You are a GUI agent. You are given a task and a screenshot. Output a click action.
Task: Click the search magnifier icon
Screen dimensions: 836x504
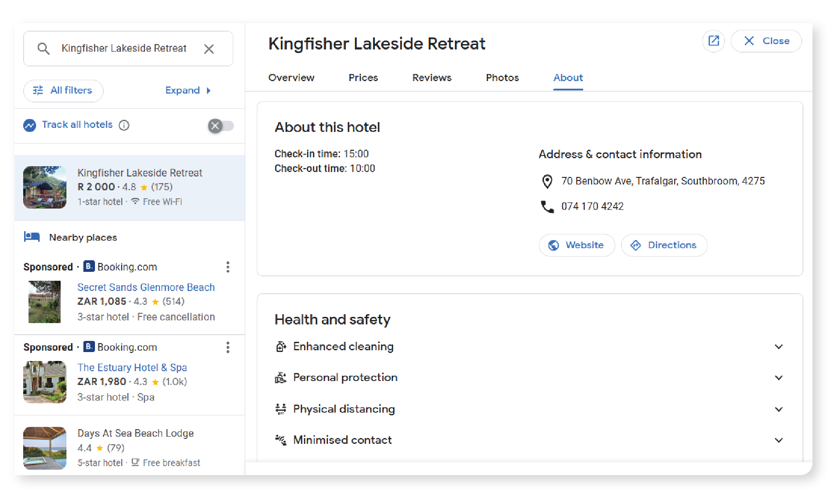point(43,49)
